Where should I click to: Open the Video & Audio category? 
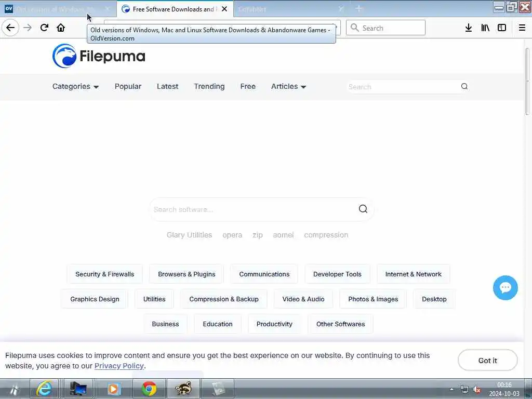coord(303,299)
